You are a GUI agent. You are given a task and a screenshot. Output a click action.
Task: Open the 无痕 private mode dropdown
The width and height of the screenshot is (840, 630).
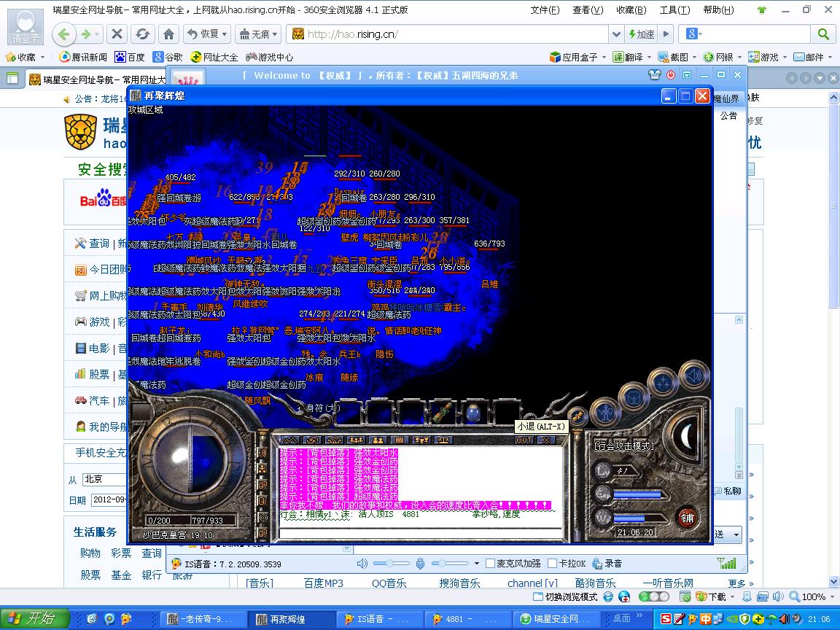(x=258, y=34)
